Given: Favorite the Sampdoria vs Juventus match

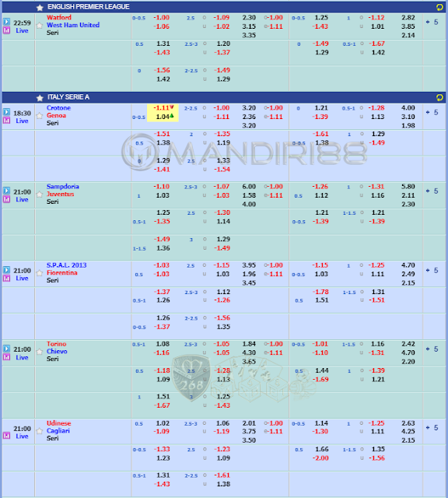Looking at the screenshot, I should pyautogui.click(x=40, y=195).
